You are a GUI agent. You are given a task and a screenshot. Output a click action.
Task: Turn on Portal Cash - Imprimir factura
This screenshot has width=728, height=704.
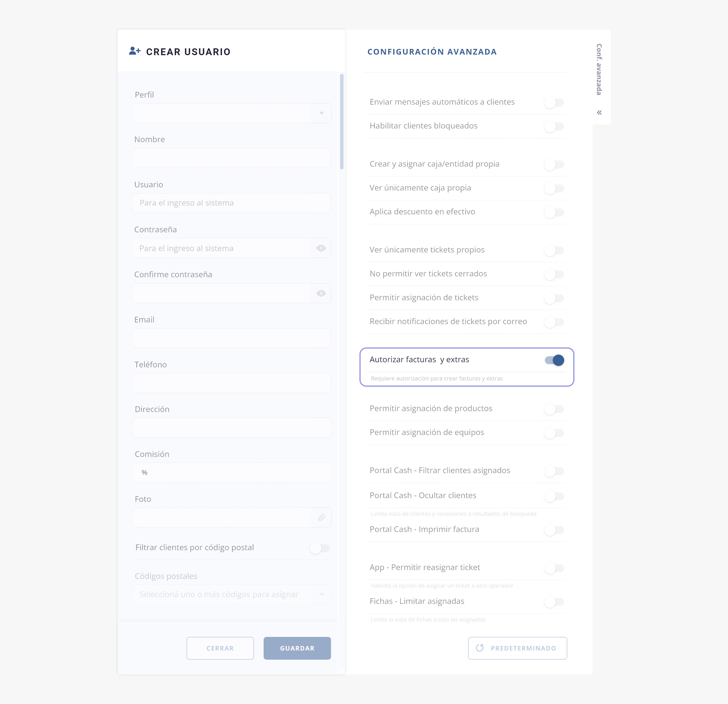(554, 530)
